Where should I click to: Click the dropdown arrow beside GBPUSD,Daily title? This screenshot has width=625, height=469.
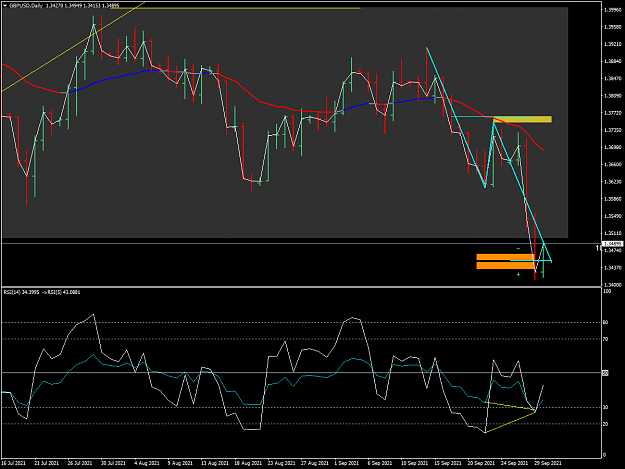5,6
